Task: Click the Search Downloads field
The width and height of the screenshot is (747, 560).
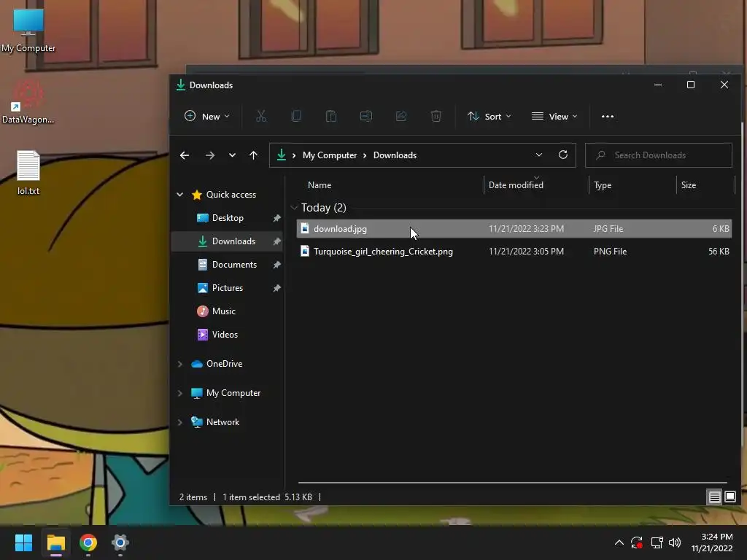Action: [659, 155]
